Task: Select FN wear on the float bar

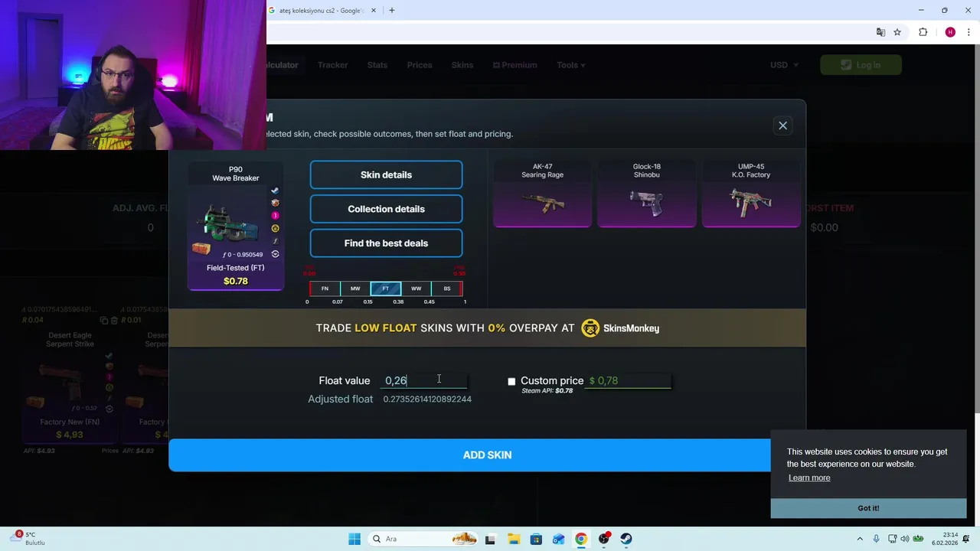Action: click(325, 289)
